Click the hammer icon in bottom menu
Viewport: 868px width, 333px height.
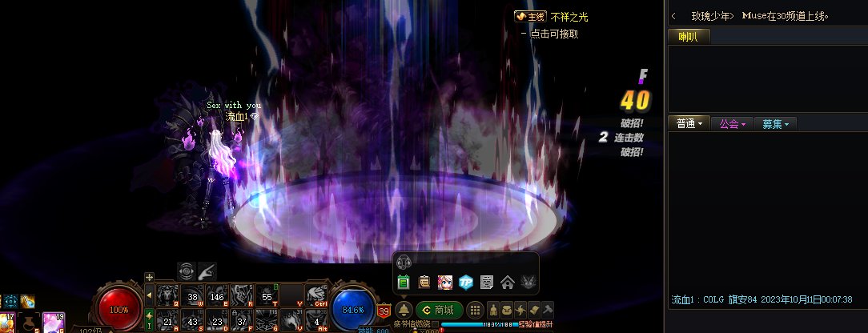[547, 310]
